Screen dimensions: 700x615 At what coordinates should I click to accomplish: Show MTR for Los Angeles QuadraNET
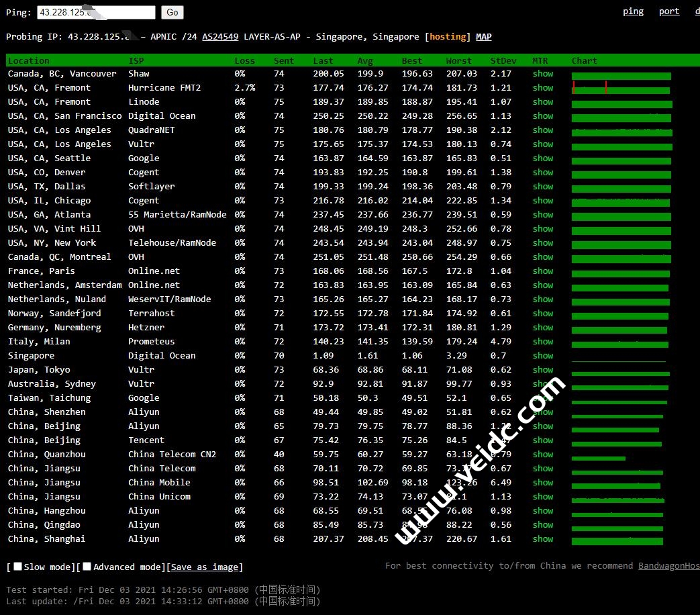point(543,130)
